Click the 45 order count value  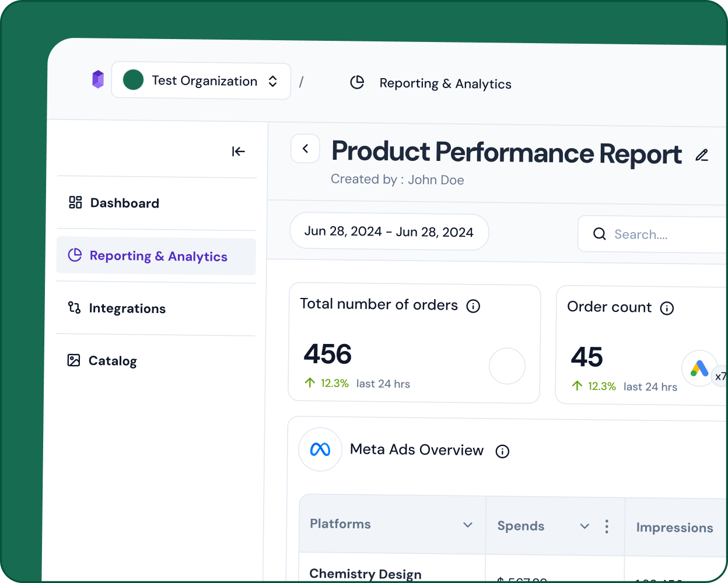[587, 357]
